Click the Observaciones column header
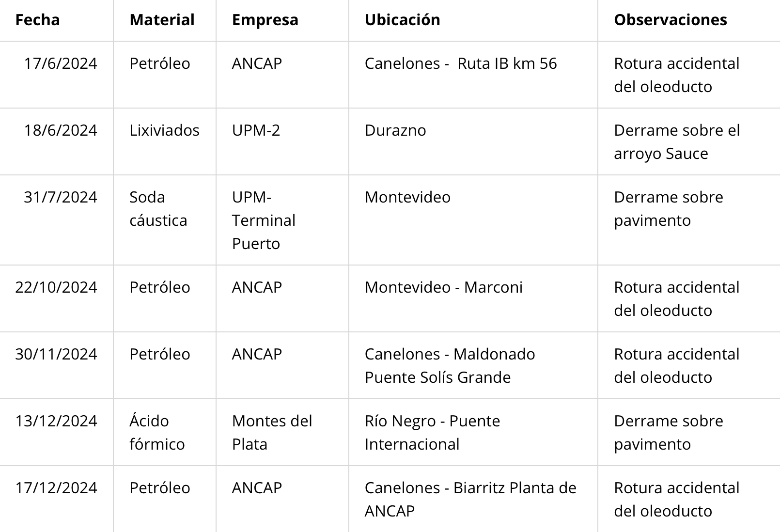This screenshot has height=532, width=780. pyautogui.click(x=689, y=20)
